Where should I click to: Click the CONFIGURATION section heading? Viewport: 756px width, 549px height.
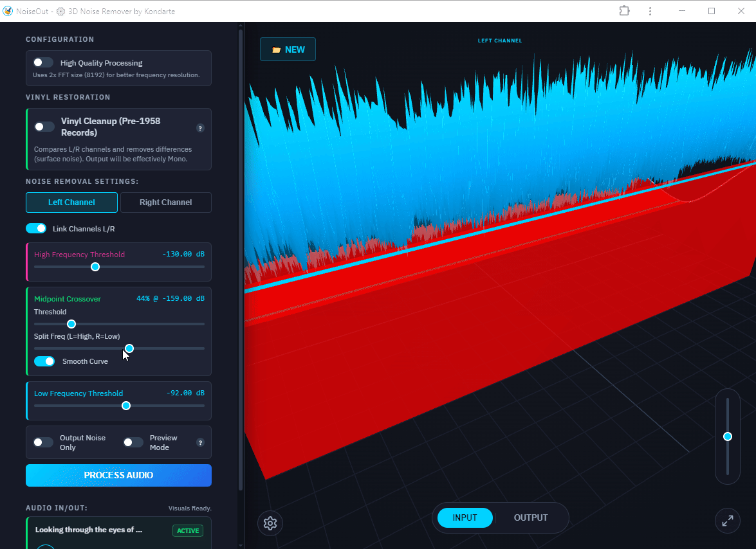(x=60, y=39)
